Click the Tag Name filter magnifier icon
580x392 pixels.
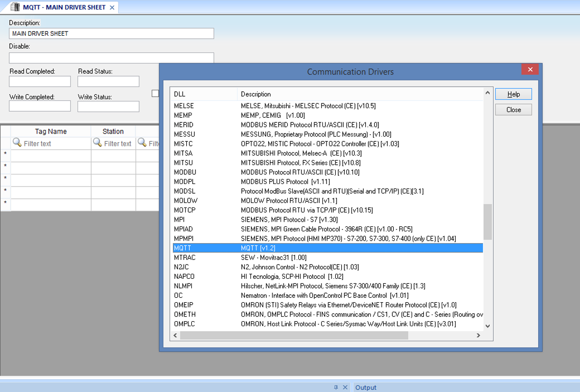[x=17, y=143]
